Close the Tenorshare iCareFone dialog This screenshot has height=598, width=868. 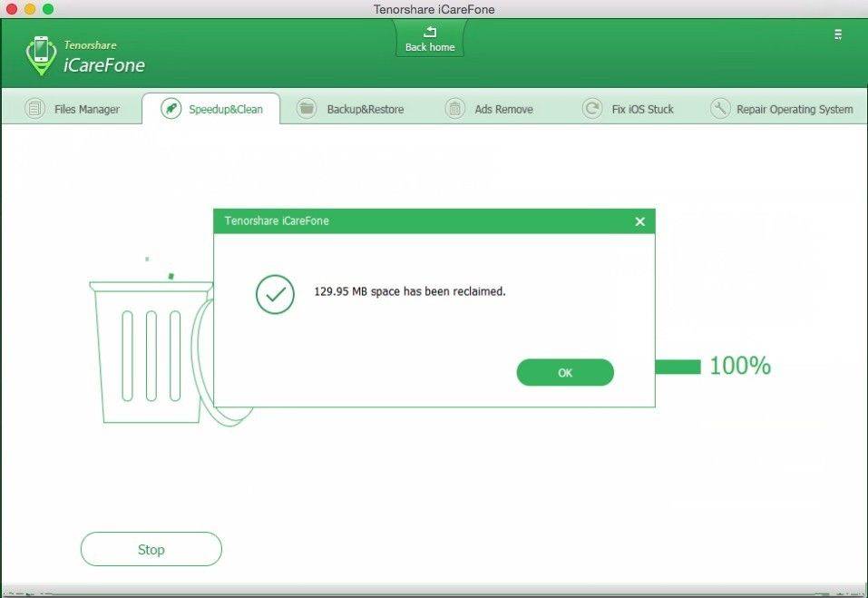[640, 221]
